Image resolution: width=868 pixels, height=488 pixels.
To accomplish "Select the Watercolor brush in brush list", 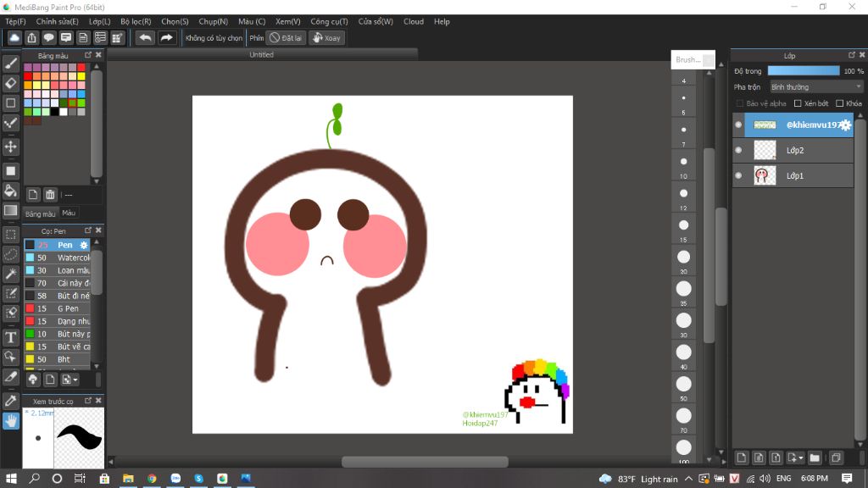I will tap(73, 258).
